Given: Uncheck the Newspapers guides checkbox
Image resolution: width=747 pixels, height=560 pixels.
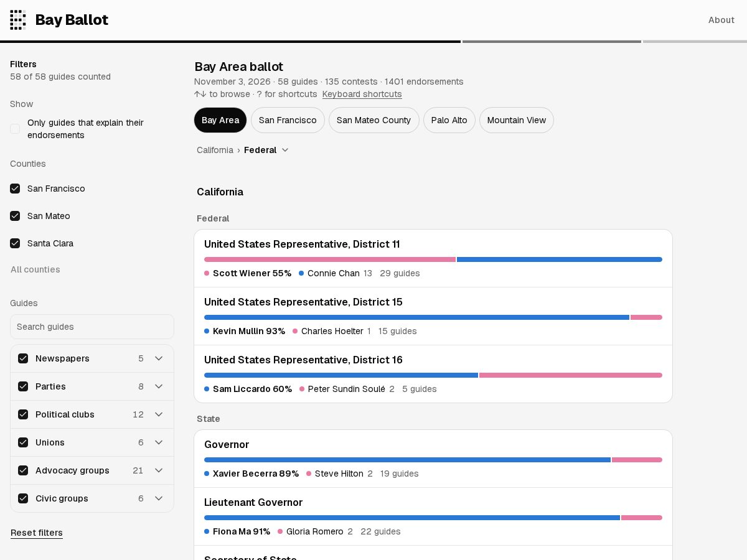Looking at the screenshot, I should pos(23,358).
